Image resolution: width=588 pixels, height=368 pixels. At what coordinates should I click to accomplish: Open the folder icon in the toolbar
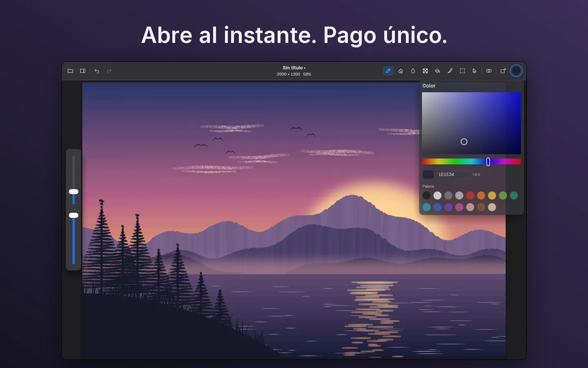(70, 71)
